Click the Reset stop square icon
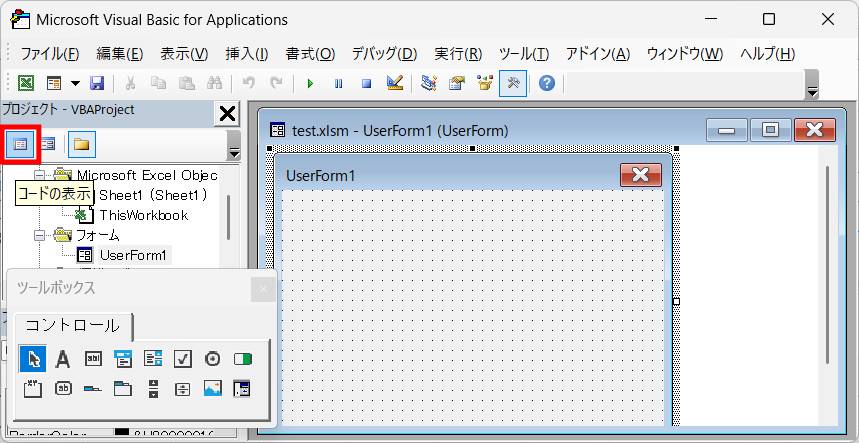Image resolution: width=859 pixels, height=443 pixels. click(366, 84)
